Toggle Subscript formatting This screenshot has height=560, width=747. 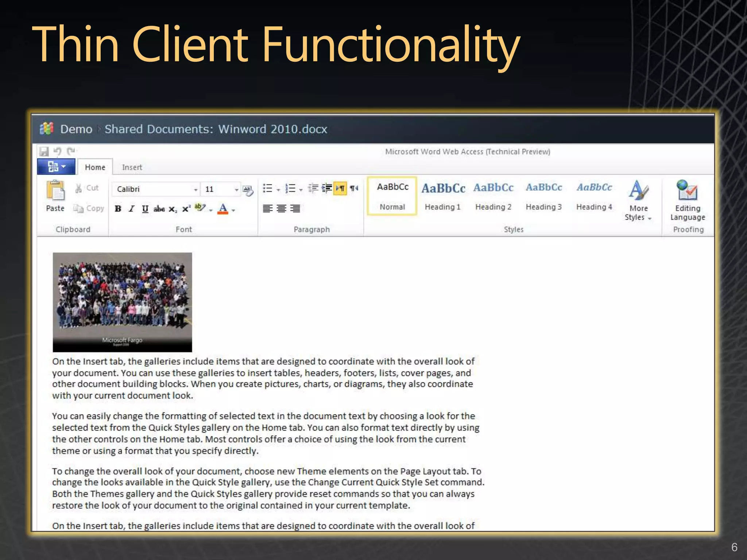[173, 209]
